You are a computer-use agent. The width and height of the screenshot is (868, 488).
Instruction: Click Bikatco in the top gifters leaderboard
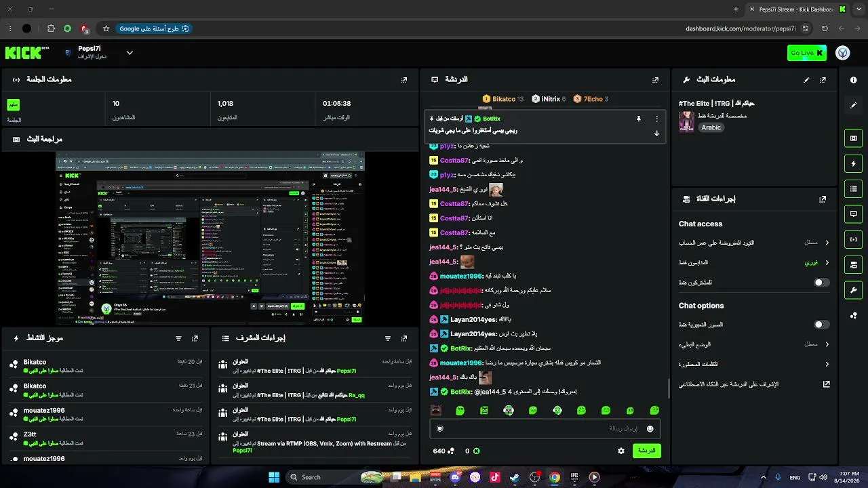click(x=503, y=99)
